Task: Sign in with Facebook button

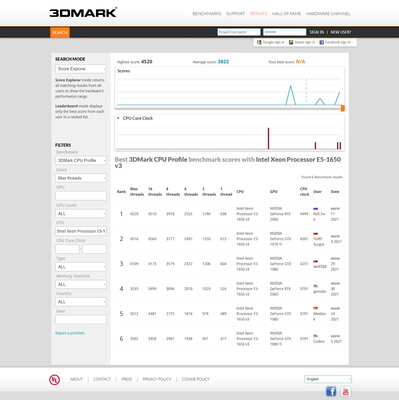Action: 335,42
